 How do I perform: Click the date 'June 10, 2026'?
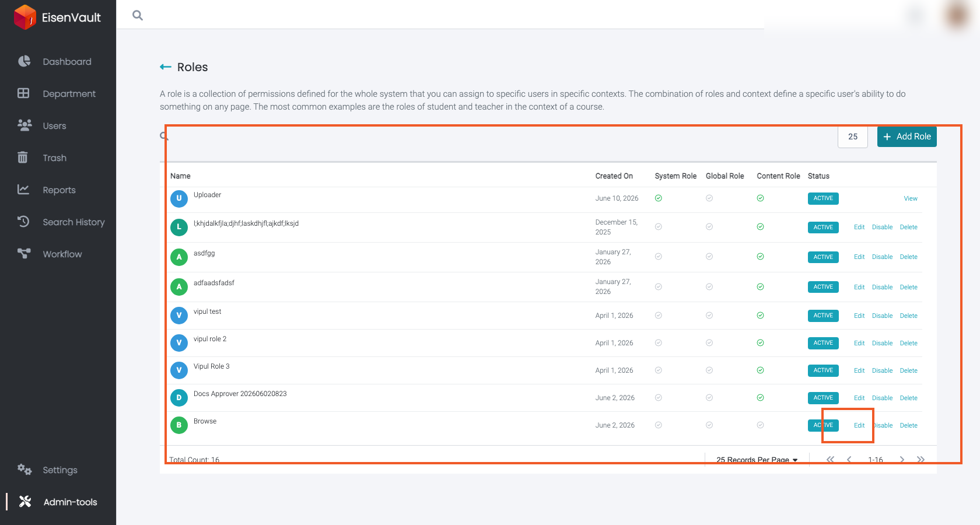(x=617, y=198)
